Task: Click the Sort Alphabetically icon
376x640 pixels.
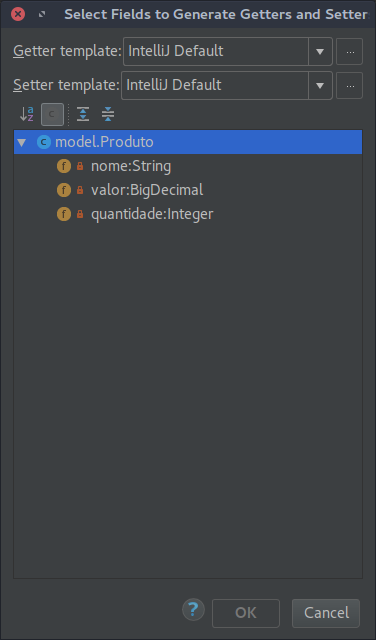Action: [27, 114]
